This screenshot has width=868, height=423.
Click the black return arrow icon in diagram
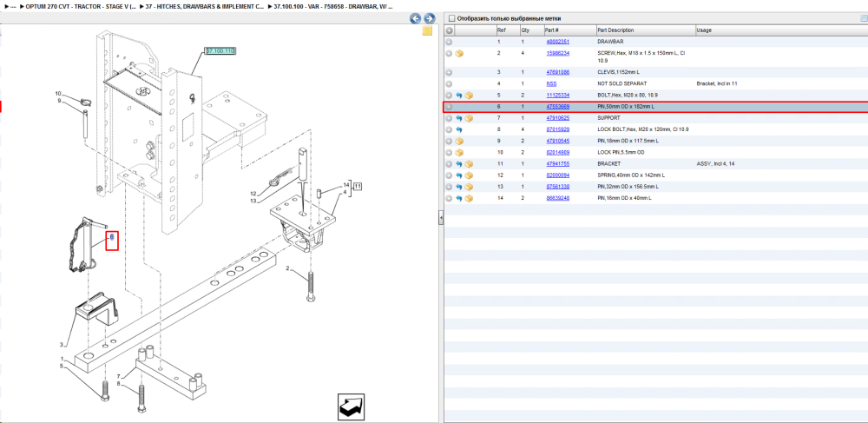[x=352, y=407]
